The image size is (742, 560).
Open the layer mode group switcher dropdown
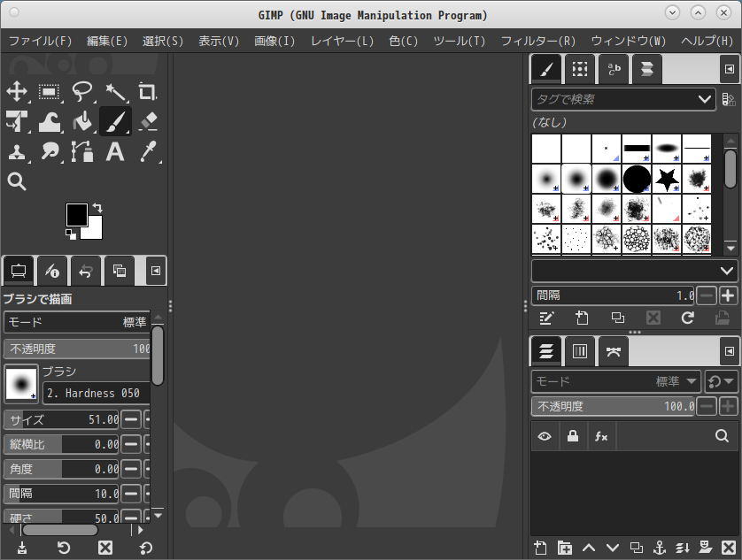721,381
